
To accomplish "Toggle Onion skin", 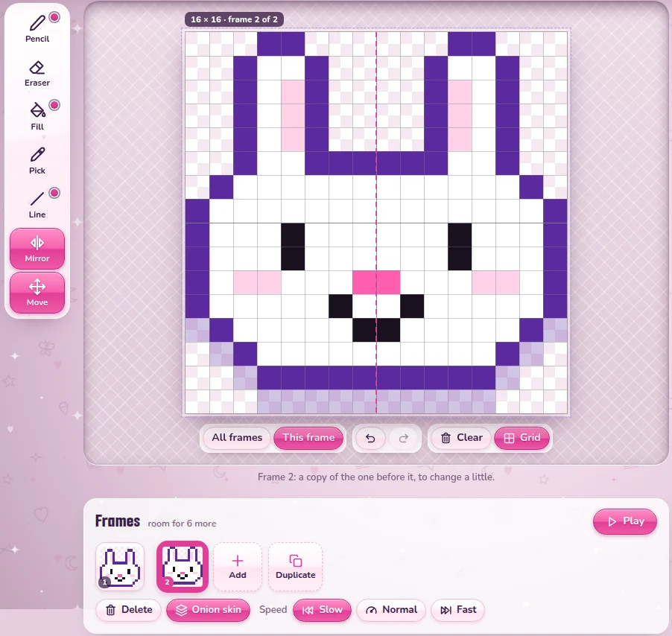I will 209,610.
